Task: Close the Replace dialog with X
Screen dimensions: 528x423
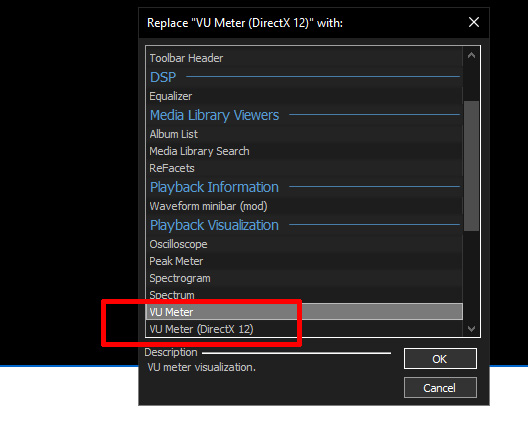Action: tap(474, 23)
